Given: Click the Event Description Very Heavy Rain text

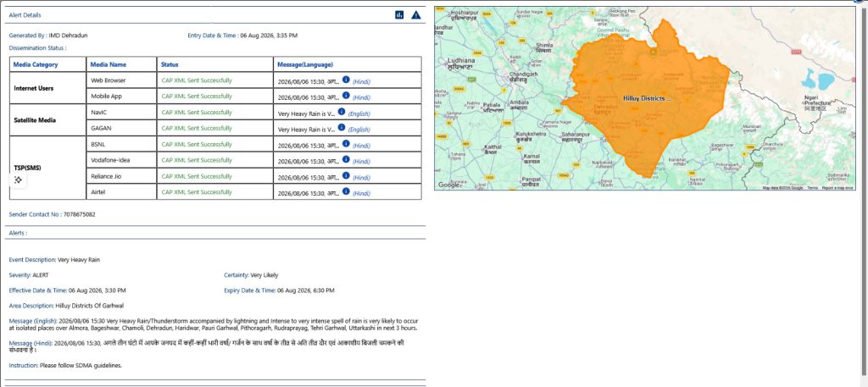Looking at the screenshot, I should [55, 259].
